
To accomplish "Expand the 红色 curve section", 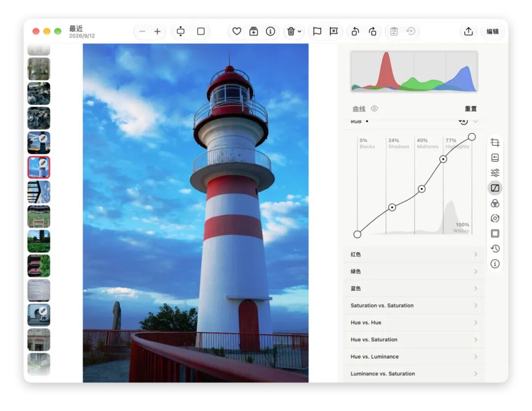I will (x=414, y=255).
